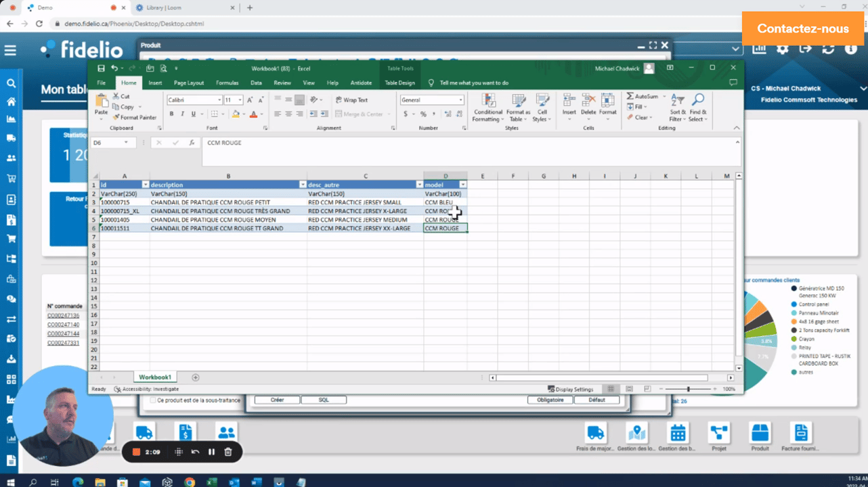Open Find & Select tools
This screenshot has width=868, height=487.
[698, 108]
